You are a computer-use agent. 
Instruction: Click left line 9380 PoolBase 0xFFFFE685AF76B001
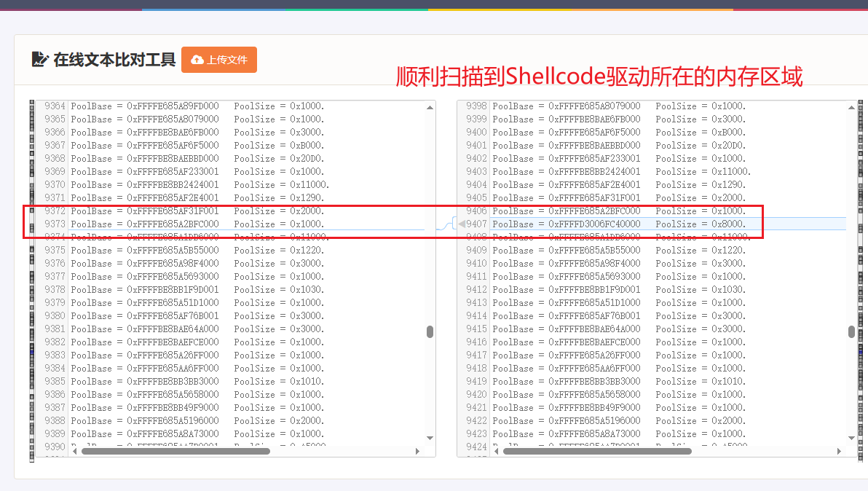click(145, 316)
